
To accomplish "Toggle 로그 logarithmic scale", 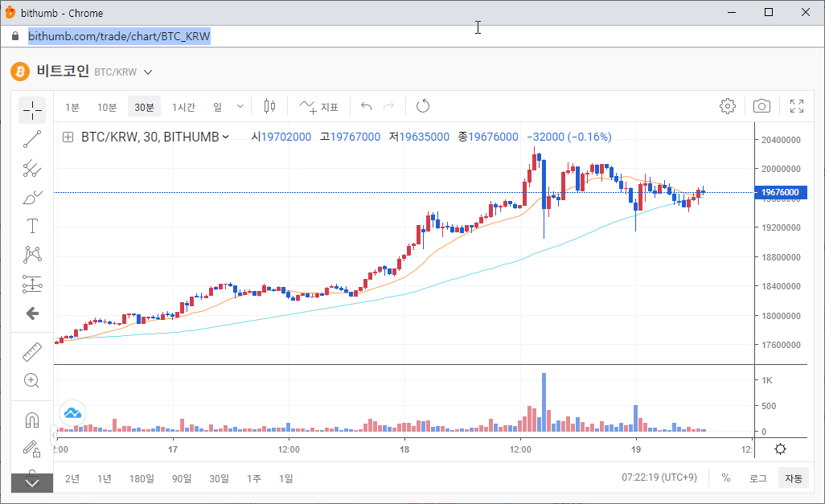I will [x=758, y=478].
